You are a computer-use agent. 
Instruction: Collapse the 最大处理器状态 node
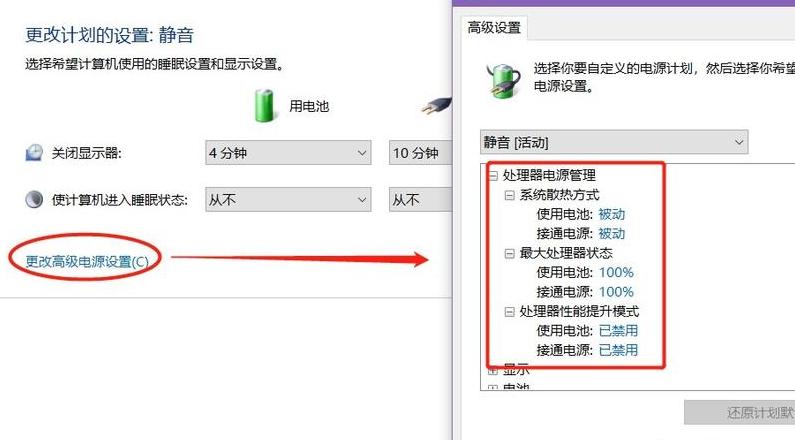tap(510, 253)
